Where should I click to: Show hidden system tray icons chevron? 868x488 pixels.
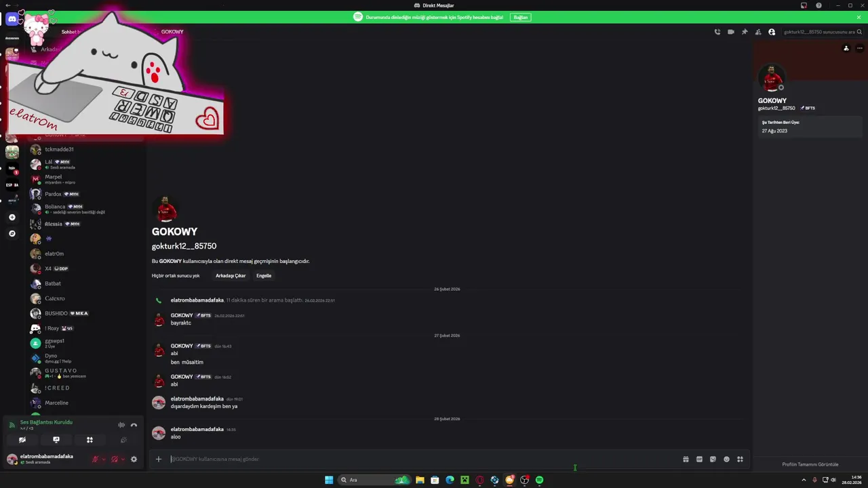click(x=805, y=480)
